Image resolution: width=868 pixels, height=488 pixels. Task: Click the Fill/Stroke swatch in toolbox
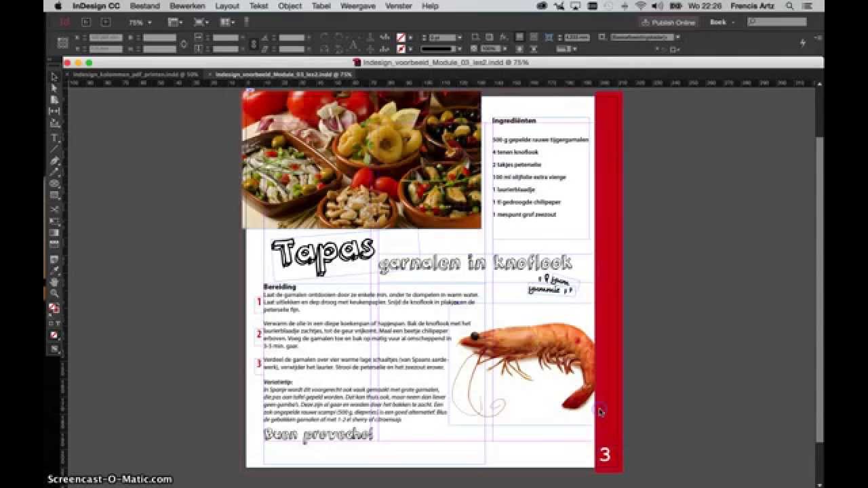pos(54,308)
